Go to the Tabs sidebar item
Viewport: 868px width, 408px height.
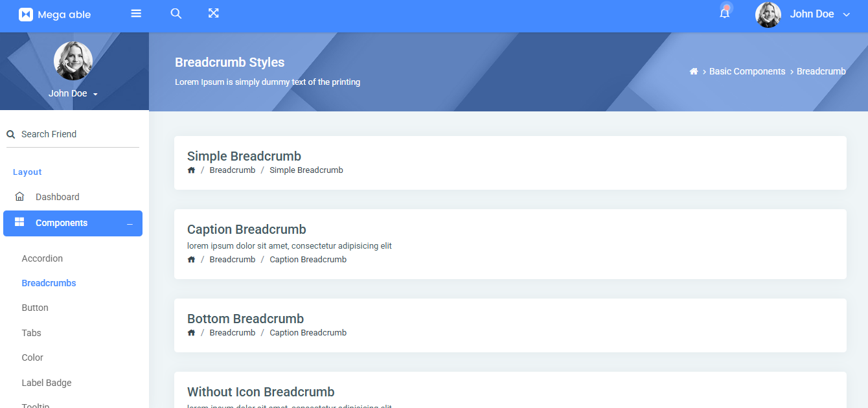pos(31,333)
